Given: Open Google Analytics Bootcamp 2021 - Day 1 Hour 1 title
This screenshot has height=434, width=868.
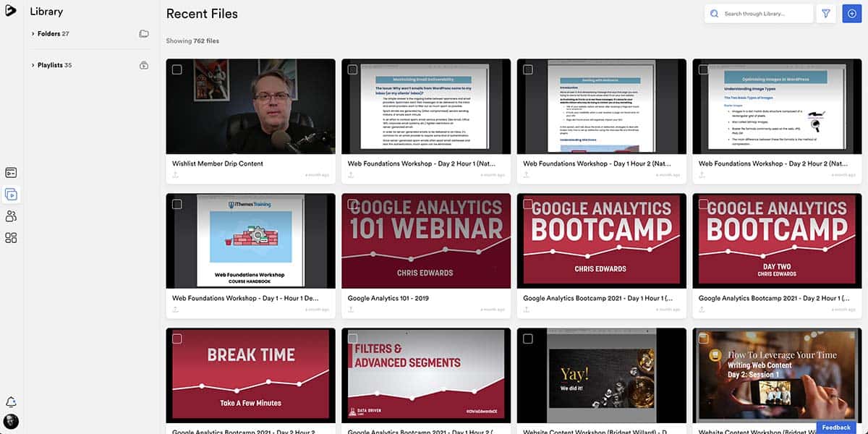Looking at the screenshot, I should (x=598, y=298).
